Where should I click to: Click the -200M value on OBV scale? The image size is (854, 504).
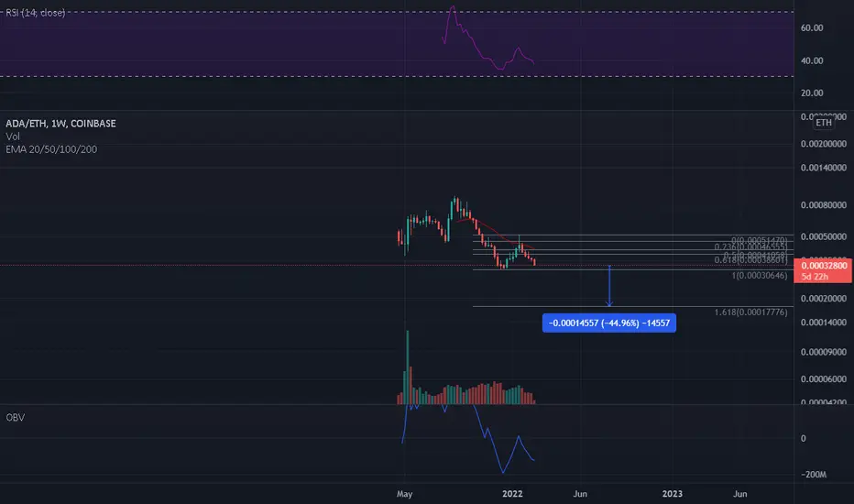[x=814, y=475]
